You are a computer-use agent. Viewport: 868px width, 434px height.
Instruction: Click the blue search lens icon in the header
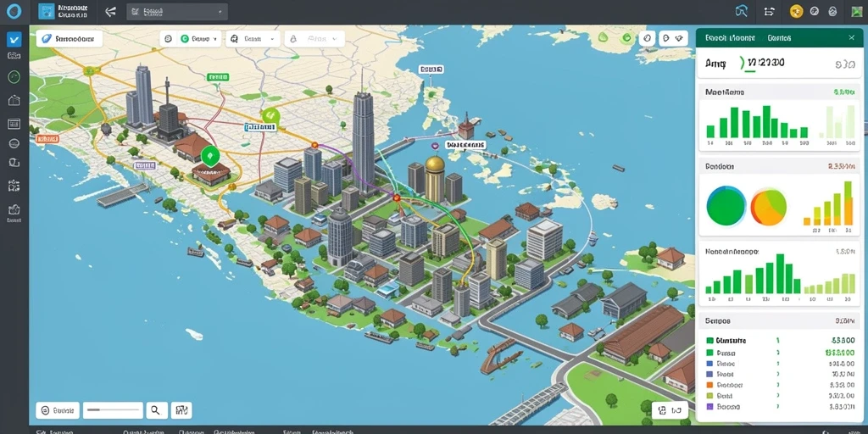[x=742, y=11]
